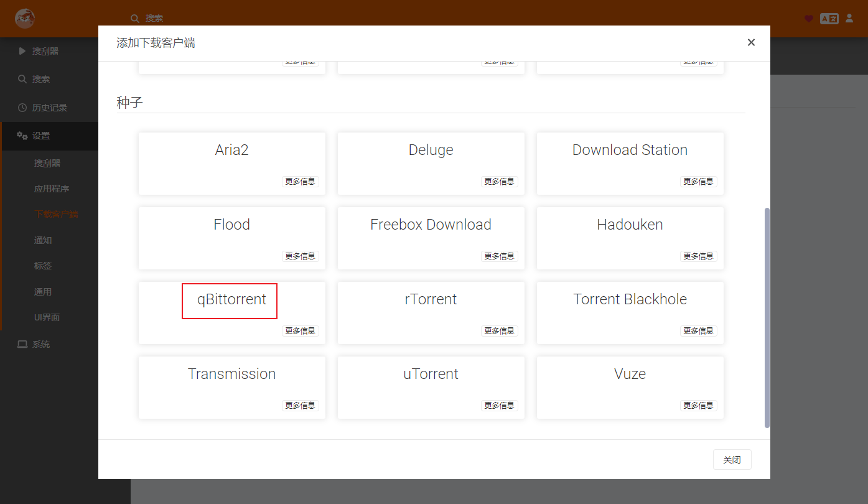This screenshot has height=504, width=868.
Task: Click the dialog's vertical scrollbar
Action: [x=767, y=318]
